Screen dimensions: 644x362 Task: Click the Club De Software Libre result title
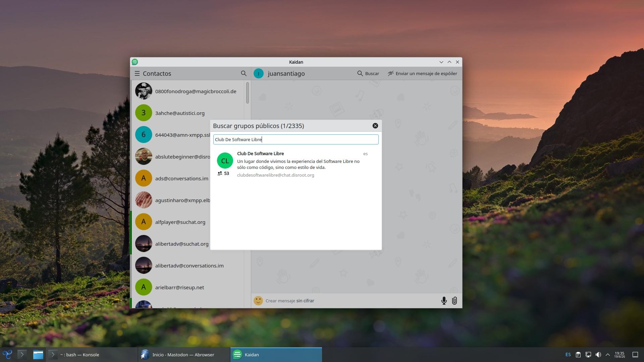[x=260, y=154]
